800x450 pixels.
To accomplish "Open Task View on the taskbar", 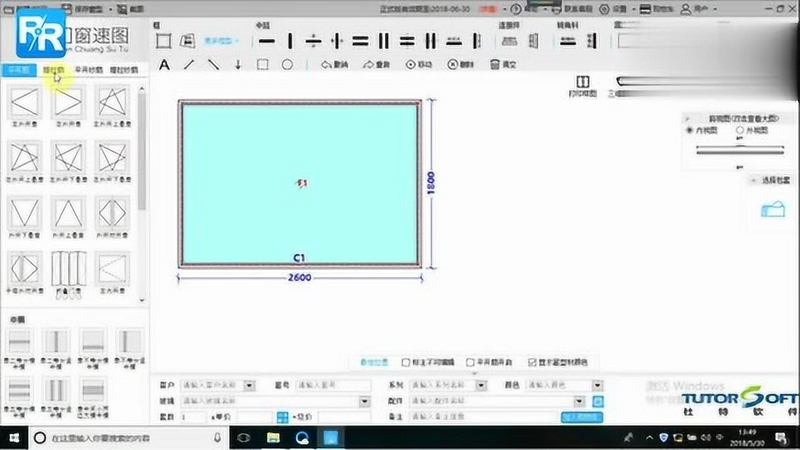I will coord(244,438).
